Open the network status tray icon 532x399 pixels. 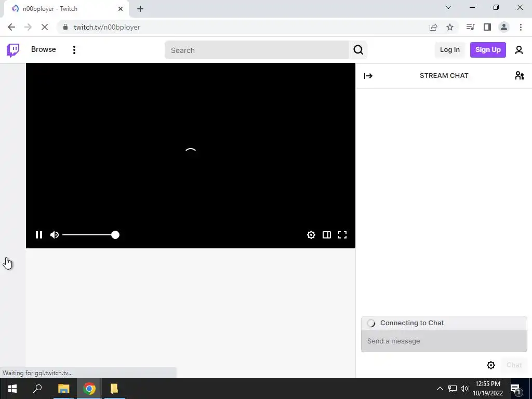click(x=453, y=389)
